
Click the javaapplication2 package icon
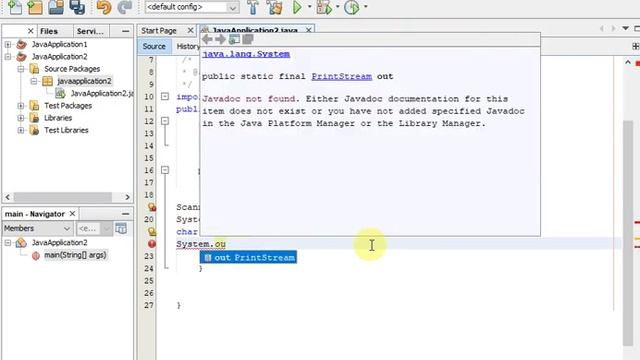click(48, 81)
